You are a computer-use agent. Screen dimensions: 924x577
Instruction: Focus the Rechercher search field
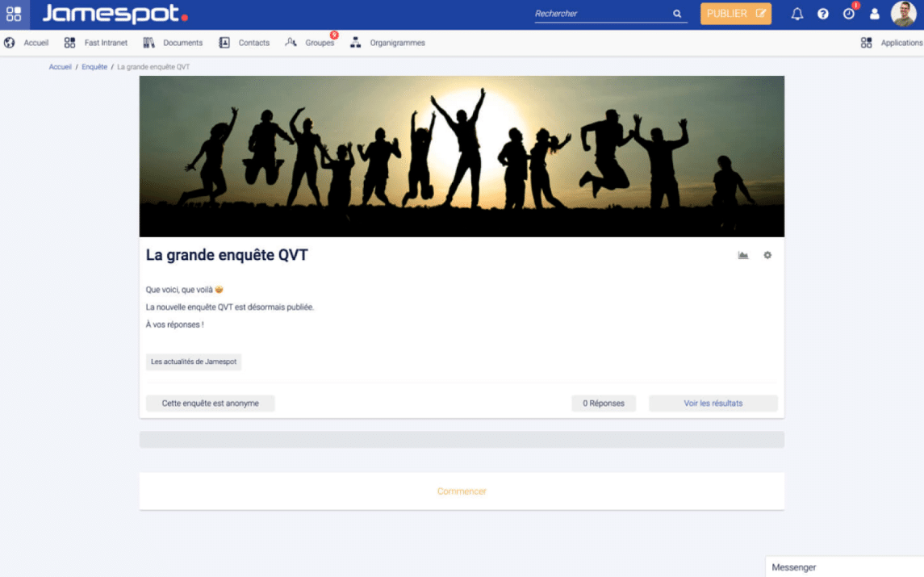(x=601, y=14)
